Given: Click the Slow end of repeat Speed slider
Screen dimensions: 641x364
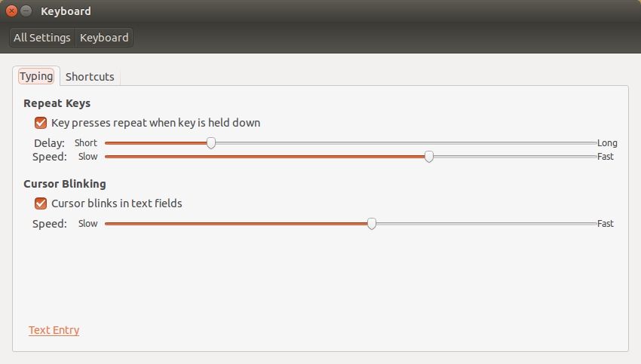Looking at the screenshot, I should pos(88,157).
